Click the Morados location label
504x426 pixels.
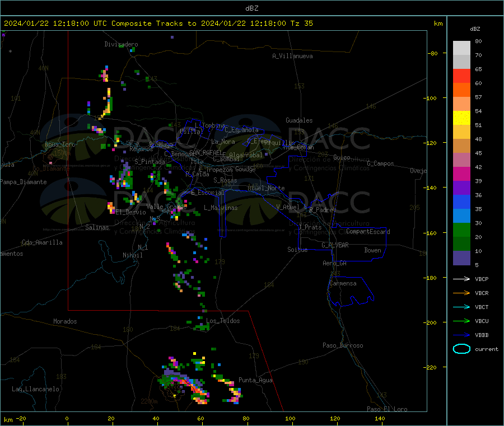[65, 321]
